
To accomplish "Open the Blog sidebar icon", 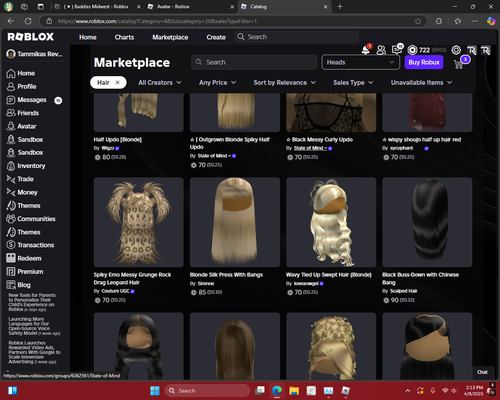I will 11,285.
